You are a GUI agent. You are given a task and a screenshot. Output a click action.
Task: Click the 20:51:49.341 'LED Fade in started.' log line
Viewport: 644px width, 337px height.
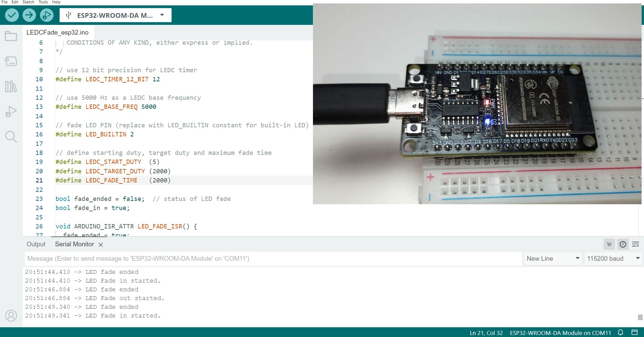[x=93, y=315]
